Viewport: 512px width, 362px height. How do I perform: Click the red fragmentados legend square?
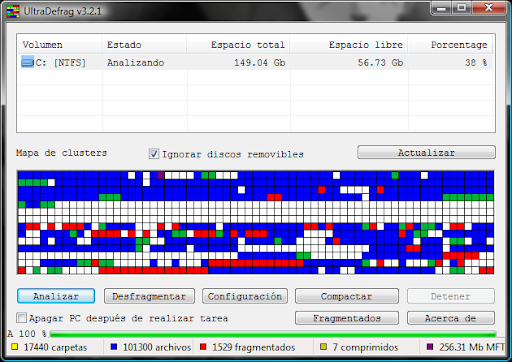[x=203, y=347]
